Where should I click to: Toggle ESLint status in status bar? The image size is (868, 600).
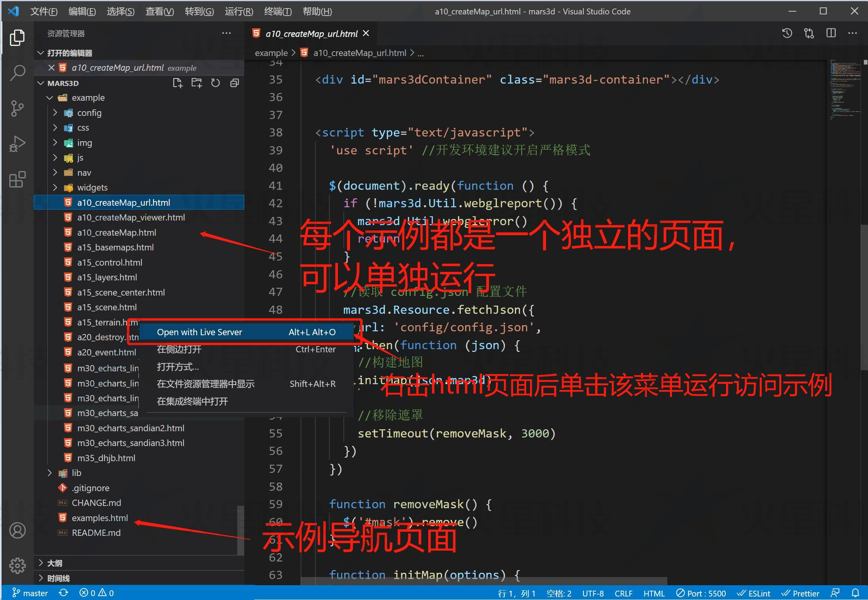(x=754, y=593)
